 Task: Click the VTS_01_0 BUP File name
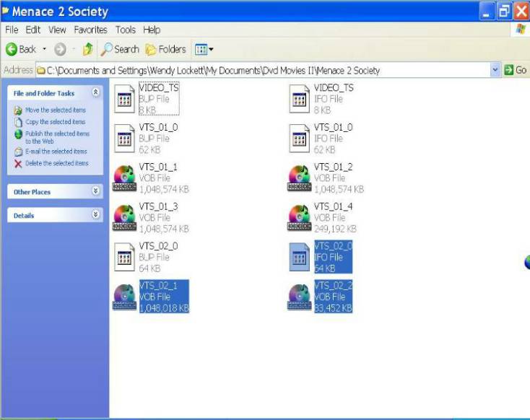159,128
